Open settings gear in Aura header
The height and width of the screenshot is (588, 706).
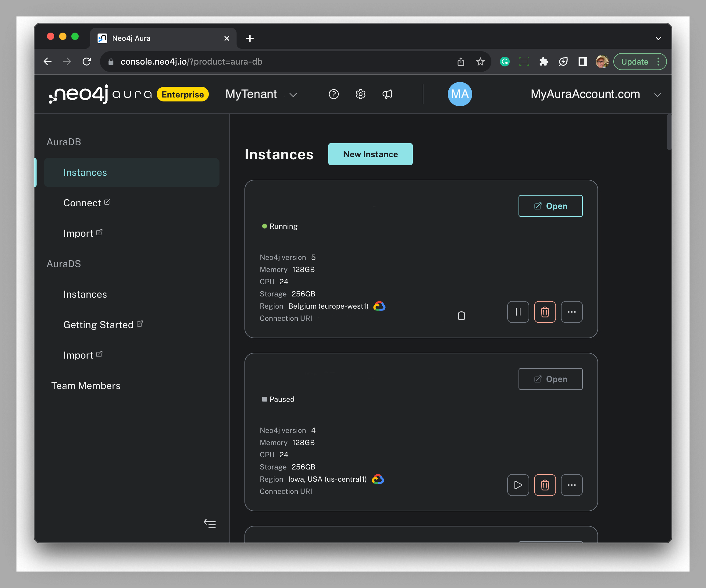[x=360, y=94]
